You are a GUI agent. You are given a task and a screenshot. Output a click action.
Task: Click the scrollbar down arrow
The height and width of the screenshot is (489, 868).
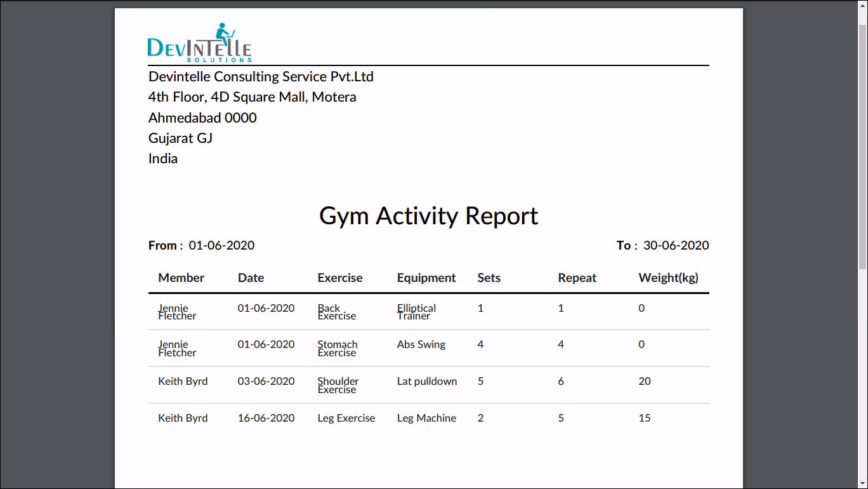pos(863,484)
